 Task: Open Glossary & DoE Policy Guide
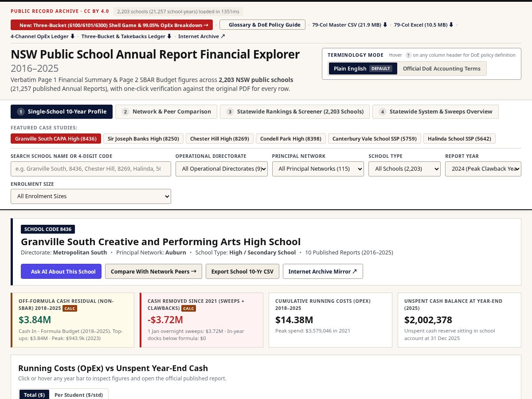pos(262,25)
